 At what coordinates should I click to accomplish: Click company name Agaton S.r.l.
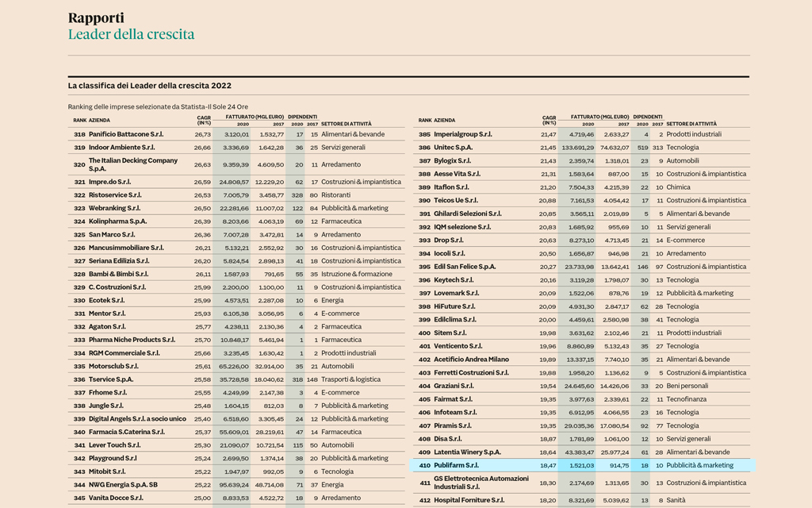pos(107,326)
